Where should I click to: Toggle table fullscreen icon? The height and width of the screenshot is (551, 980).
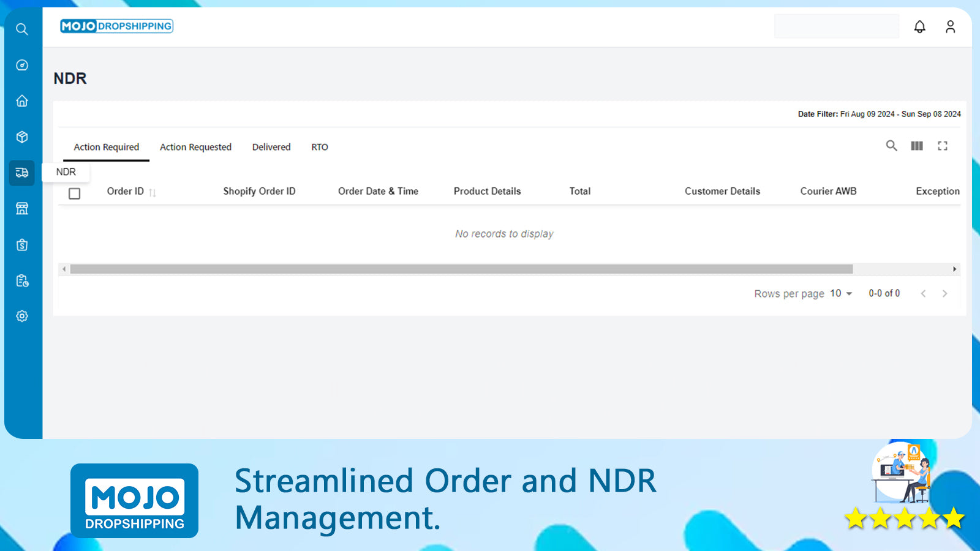pos(943,146)
